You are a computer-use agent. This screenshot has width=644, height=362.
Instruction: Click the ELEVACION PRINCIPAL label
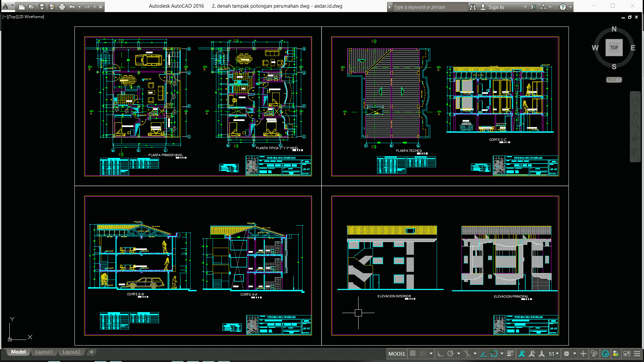tap(511, 297)
